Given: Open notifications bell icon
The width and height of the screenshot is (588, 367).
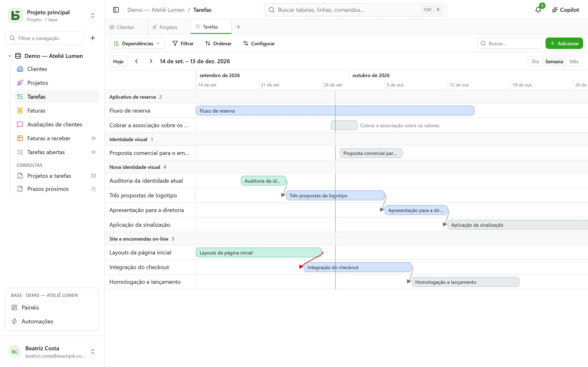Looking at the screenshot, I should point(538,10).
